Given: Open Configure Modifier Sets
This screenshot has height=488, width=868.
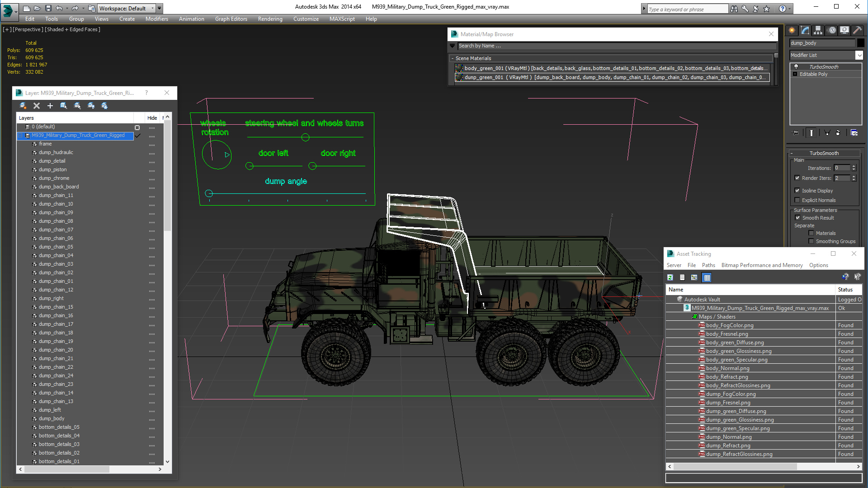Looking at the screenshot, I should [x=854, y=133].
